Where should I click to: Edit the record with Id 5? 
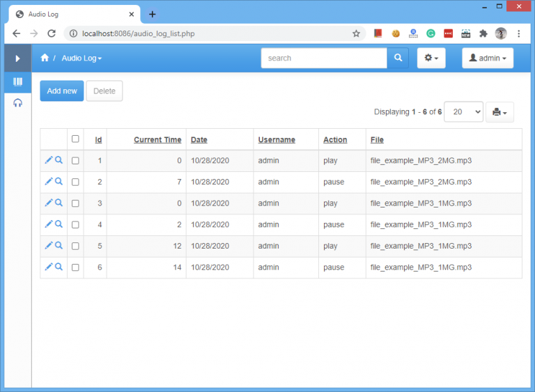tap(49, 245)
